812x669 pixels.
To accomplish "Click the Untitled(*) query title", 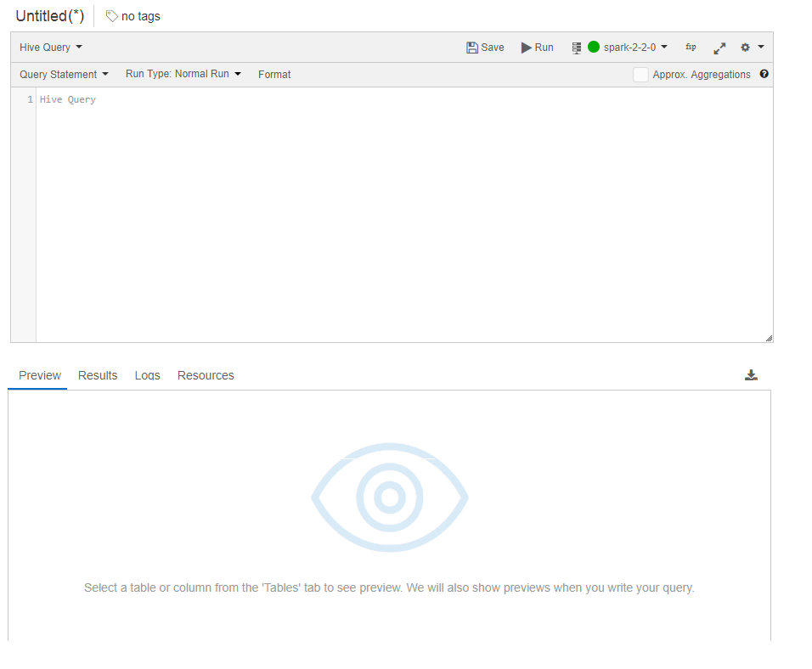I will (50, 16).
